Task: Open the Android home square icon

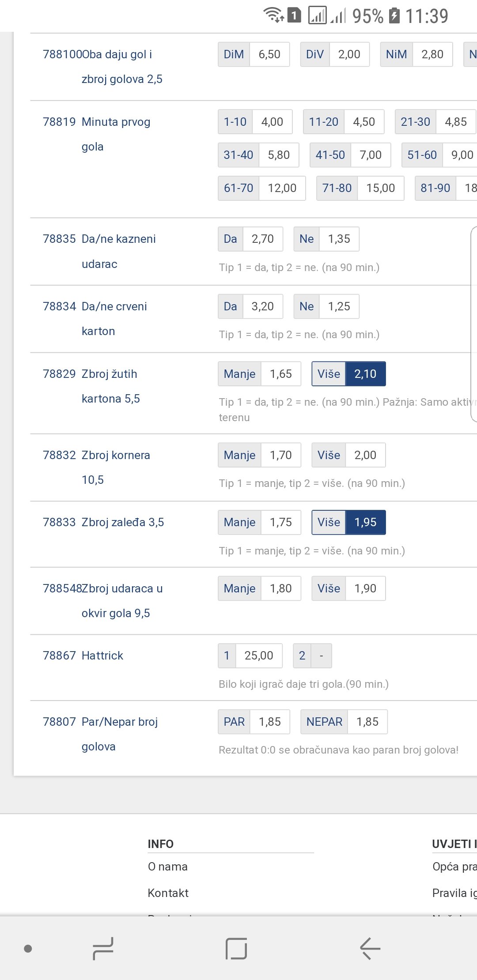Action: pos(236,948)
